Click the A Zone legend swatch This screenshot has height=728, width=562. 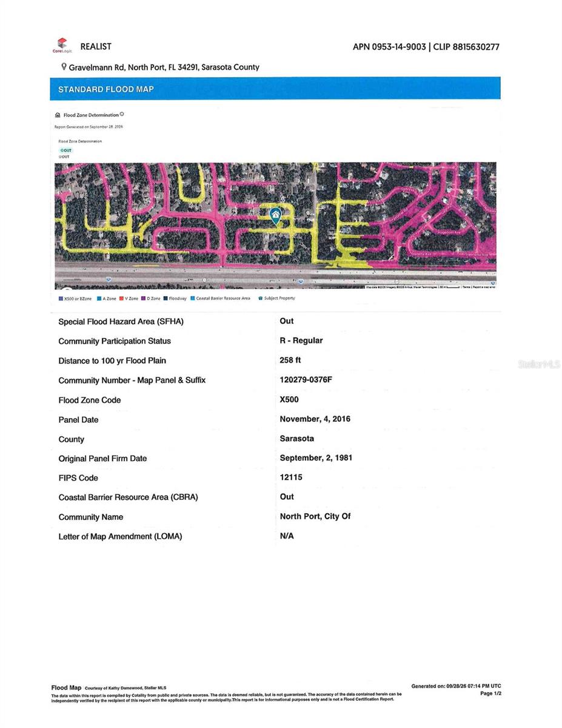coord(99,298)
